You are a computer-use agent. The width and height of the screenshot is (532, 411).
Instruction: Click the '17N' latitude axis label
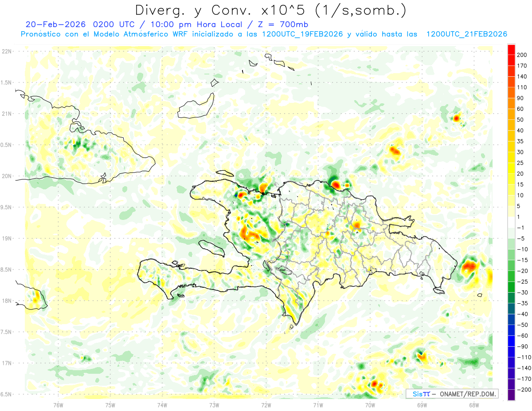click(x=6, y=363)
